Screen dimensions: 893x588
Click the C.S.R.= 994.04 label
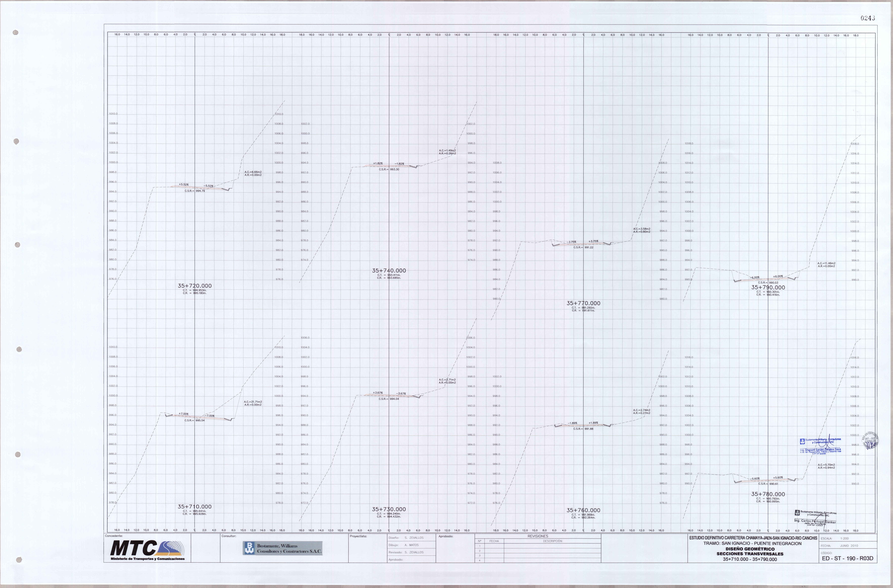[x=389, y=399]
